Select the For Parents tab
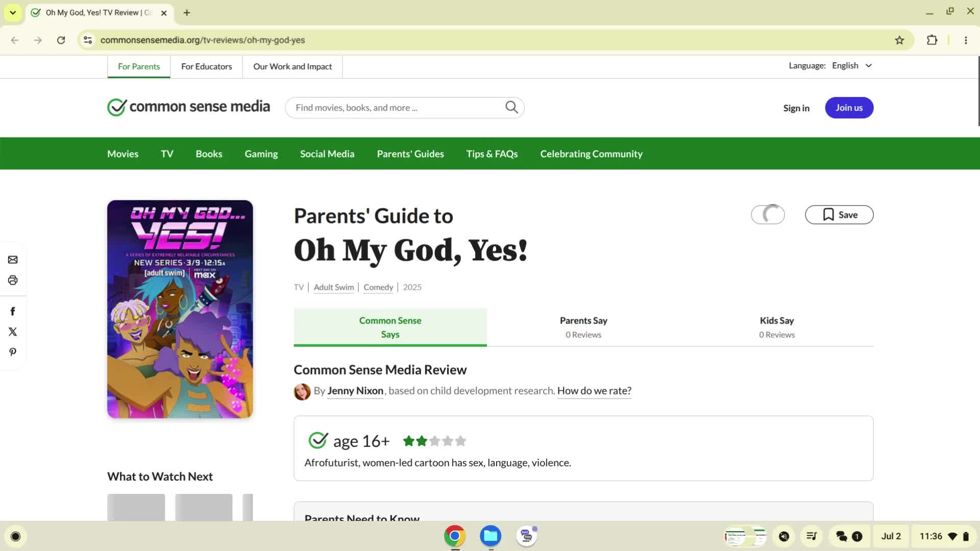Screen dimensions: 980x551 pos(139,67)
